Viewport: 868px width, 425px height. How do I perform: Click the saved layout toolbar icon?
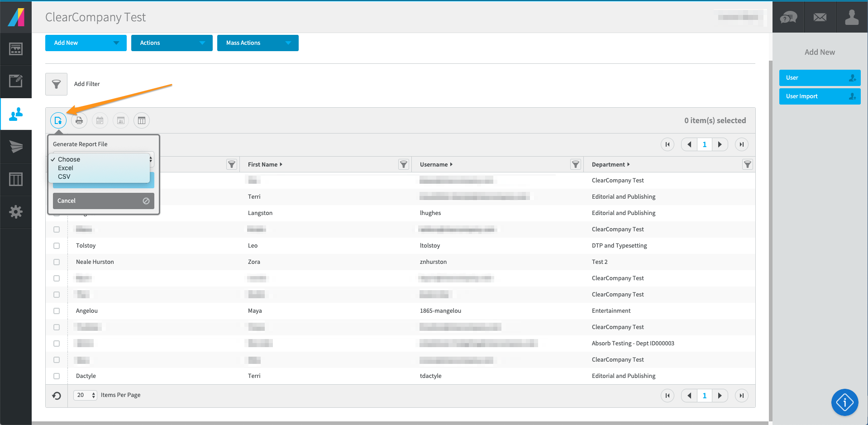121,120
